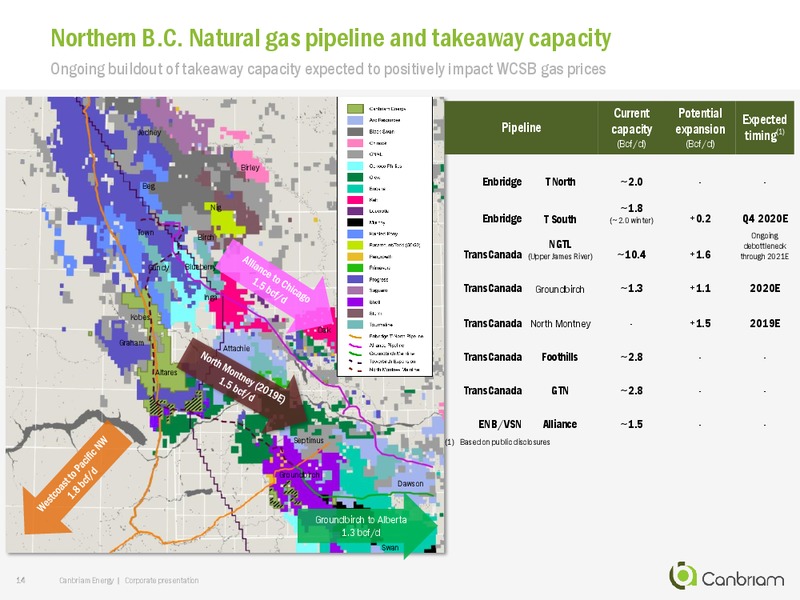Select the violet Shell legend swatch
This screenshot has width=800, height=600.
click(355, 302)
